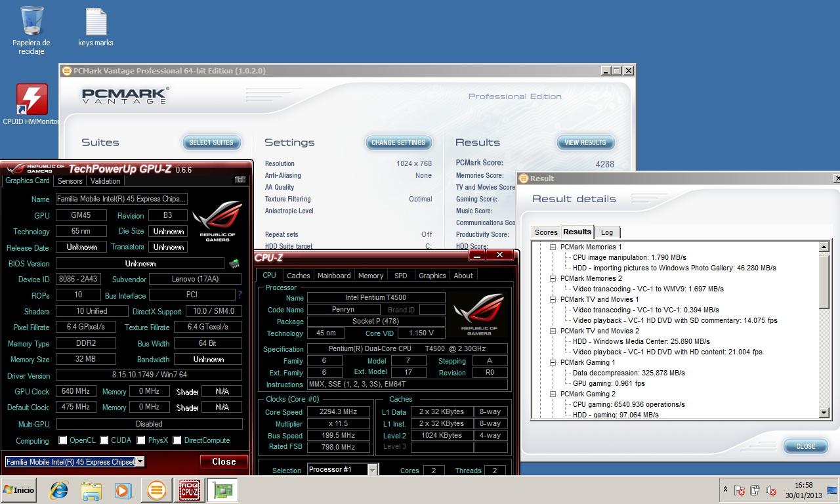Switch to Log tab in Result details
The width and height of the screenshot is (840, 504).
pyautogui.click(x=607, y=232)
